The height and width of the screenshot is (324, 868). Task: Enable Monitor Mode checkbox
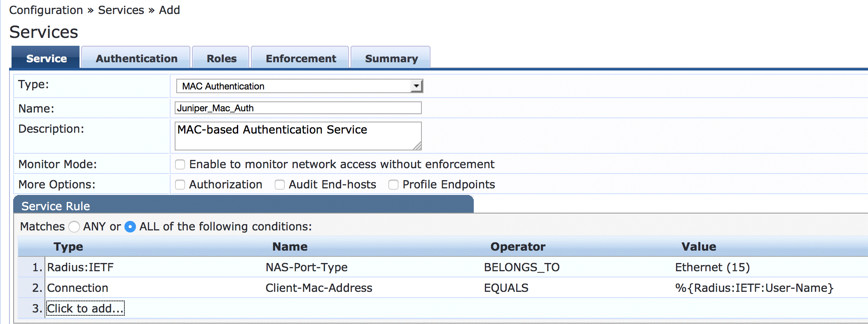click(180, 164)
